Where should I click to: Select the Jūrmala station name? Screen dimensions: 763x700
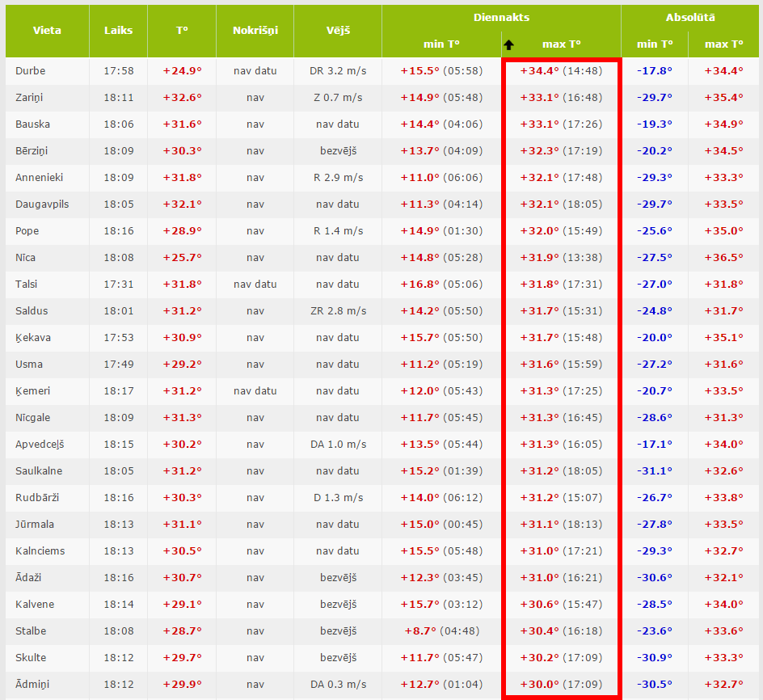(x=35, y=525)
